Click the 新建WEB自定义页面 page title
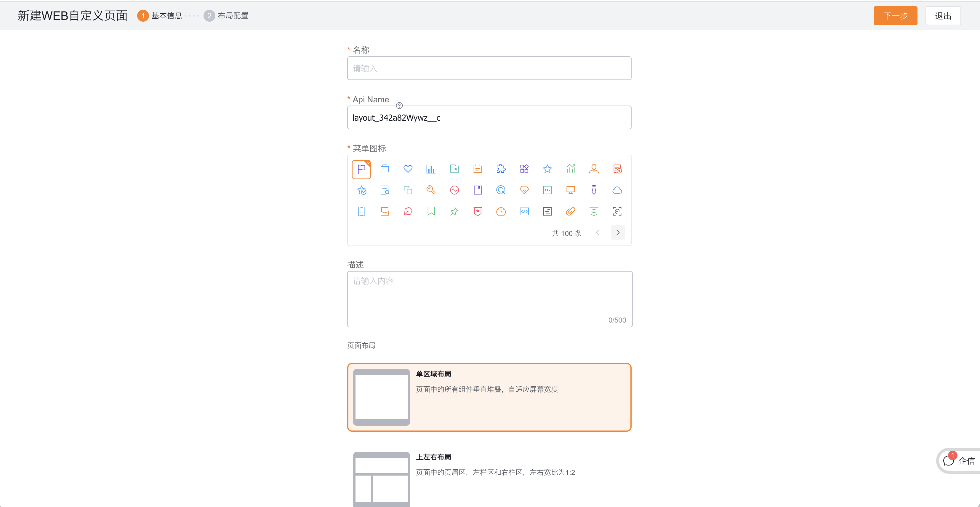 pos(72,16)
